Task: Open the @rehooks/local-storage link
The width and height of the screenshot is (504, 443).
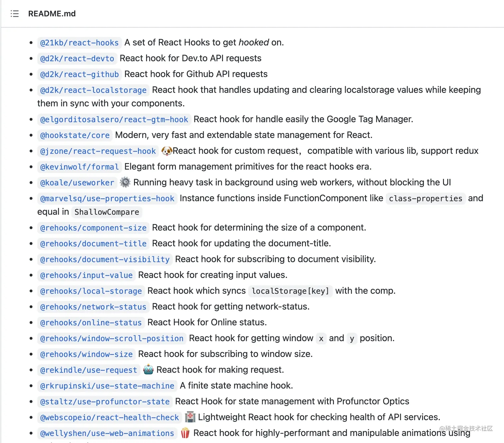Action: (91, 291)
